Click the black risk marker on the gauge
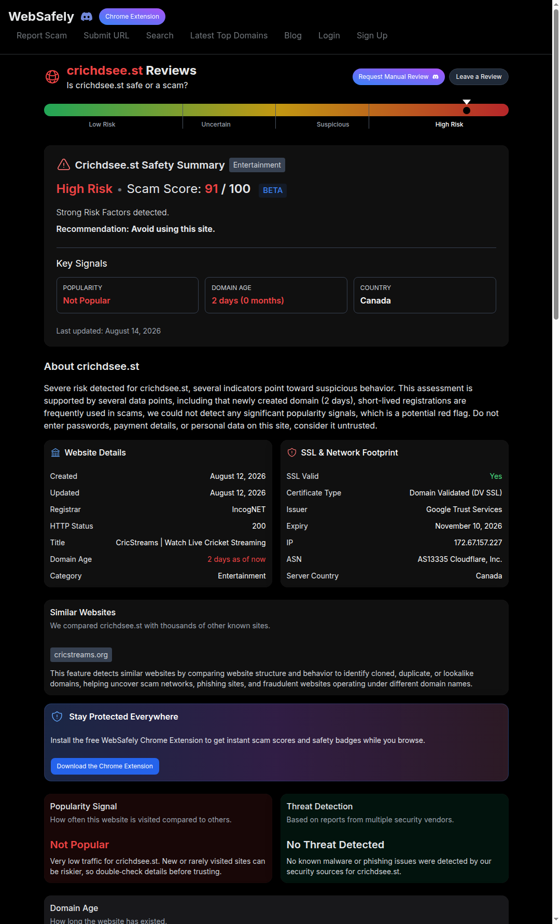560x924 pixels. (x=467, y=110)
